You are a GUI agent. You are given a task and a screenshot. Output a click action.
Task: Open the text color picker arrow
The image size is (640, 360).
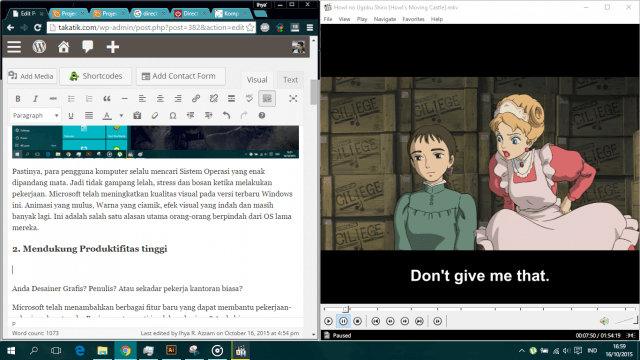pos(121,116)
